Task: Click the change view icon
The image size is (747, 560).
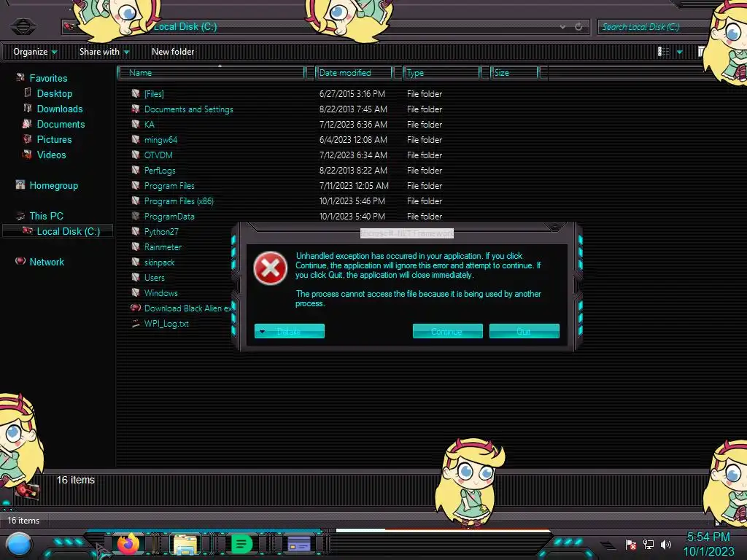Action: (663, 52)
